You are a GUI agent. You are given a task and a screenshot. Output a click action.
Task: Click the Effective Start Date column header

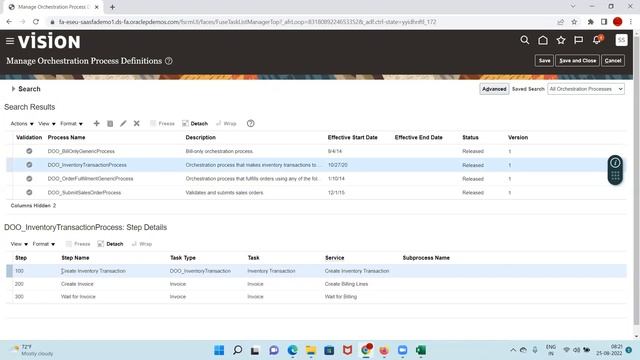click(x=353, y=137)
